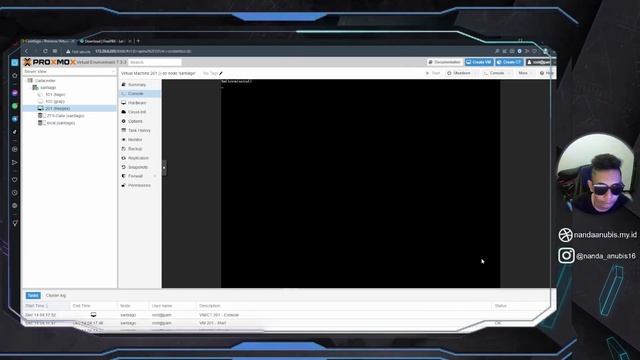Image resolution: width=640 pixels, height=360 pixels.
Task: Collapse the side menu via splitter handle
Action: (x=164, y=167)
